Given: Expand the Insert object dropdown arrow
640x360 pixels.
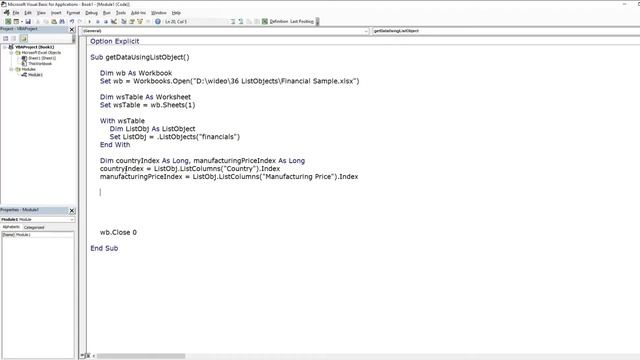Looking at the screenshot, I should pos(21,21).
